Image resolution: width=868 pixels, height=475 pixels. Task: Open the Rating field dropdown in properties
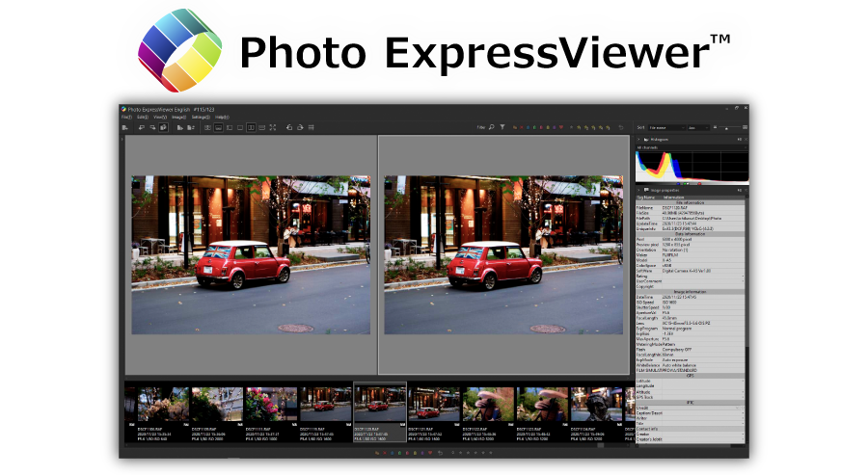pos(743,276)
